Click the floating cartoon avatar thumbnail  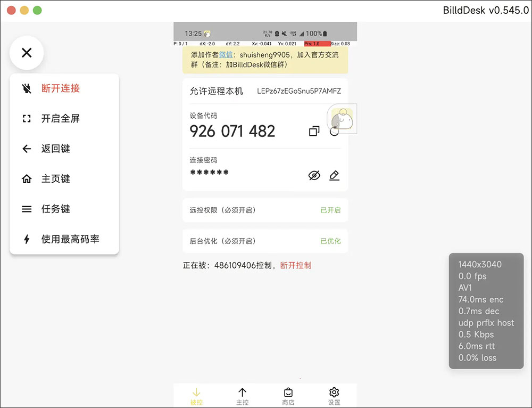point(342,119)
